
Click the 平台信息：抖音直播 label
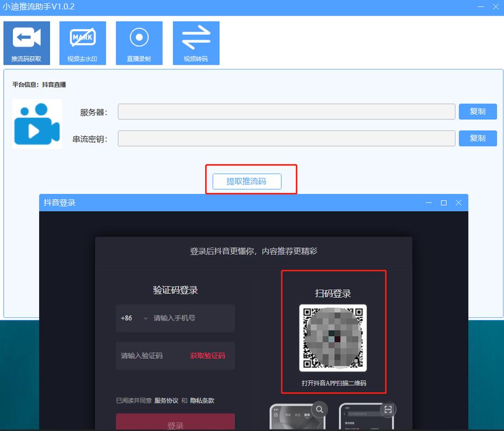pos(39,85)
